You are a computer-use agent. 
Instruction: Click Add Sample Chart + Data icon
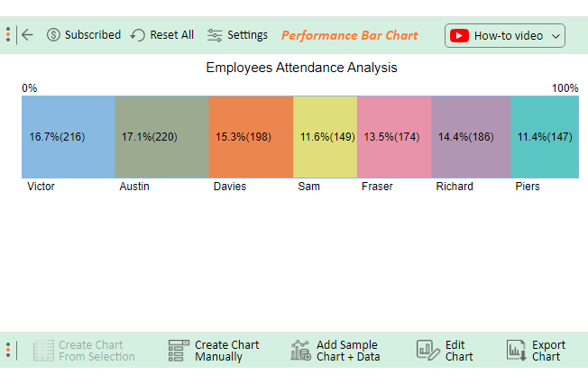(x=300, y=351)
